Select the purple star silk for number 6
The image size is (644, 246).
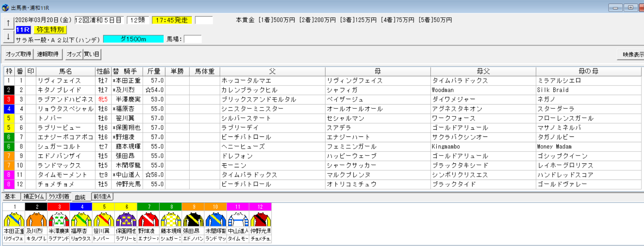(x=126, y=219)
